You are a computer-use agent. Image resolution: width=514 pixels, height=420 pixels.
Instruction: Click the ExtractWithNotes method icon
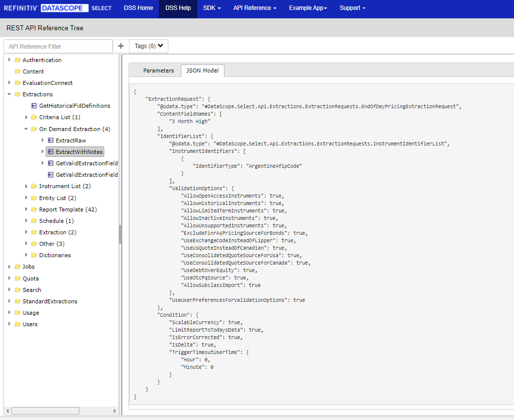pyautogui.click(x=51, y=152)
